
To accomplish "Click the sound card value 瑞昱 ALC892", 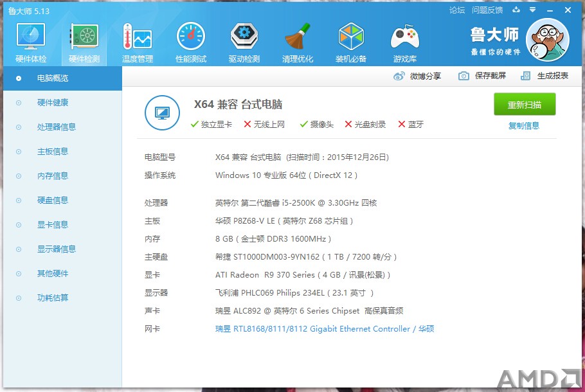I will click(309, 310).
